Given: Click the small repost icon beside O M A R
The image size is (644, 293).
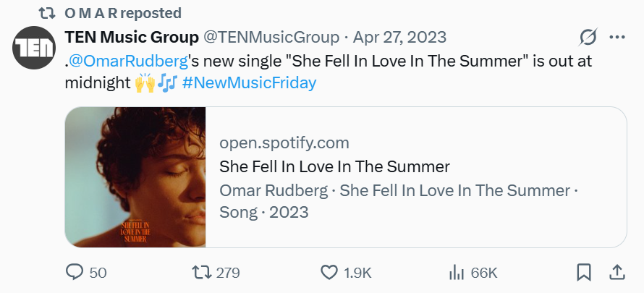Looking at the screenshot, I should (47, 13).
